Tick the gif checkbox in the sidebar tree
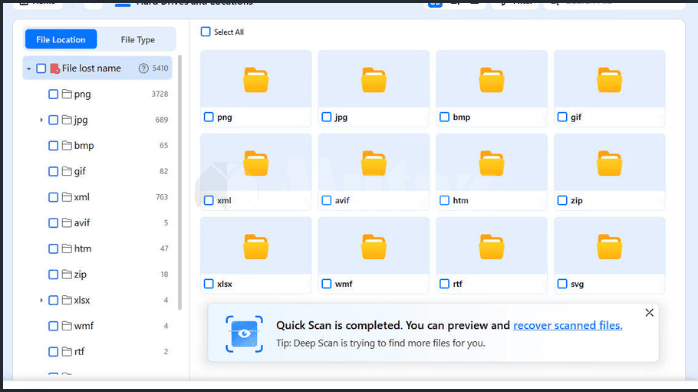Screen dimensions: 698x392 (x=53, y=171)
